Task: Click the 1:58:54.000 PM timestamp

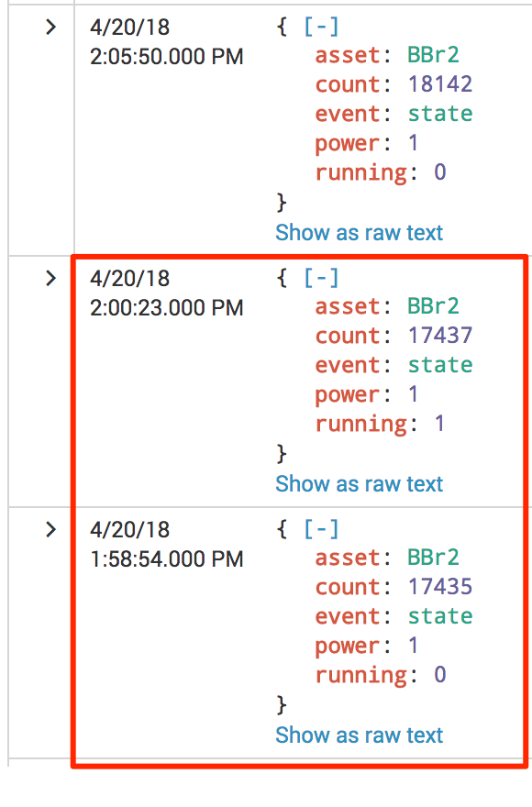Action: [x=166, y=558]
